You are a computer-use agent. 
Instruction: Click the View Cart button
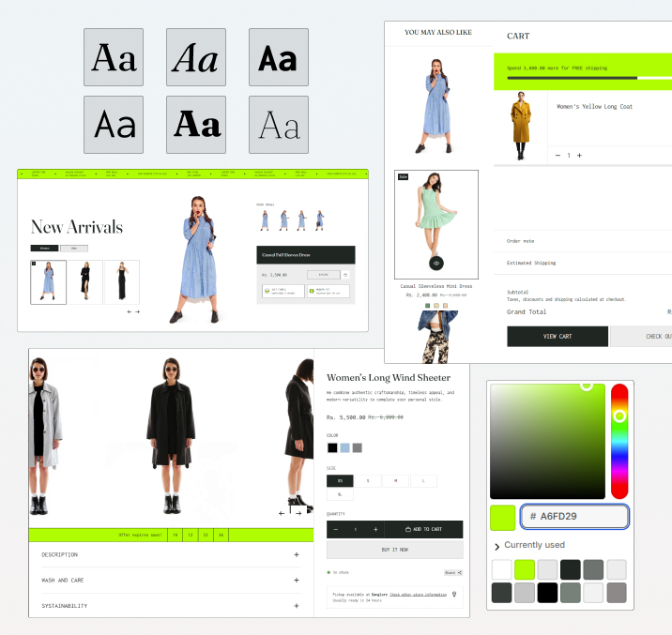pyautogui.click(x=557, y=336)
